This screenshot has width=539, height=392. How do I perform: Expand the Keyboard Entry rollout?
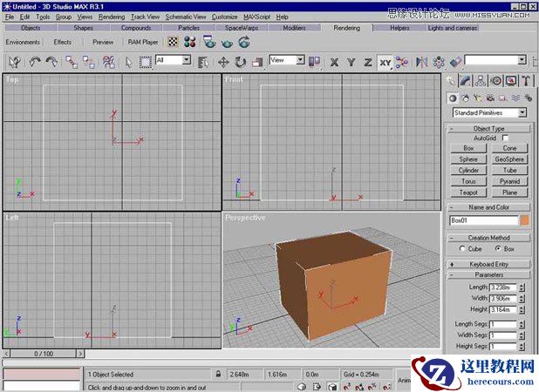[488, 264]
